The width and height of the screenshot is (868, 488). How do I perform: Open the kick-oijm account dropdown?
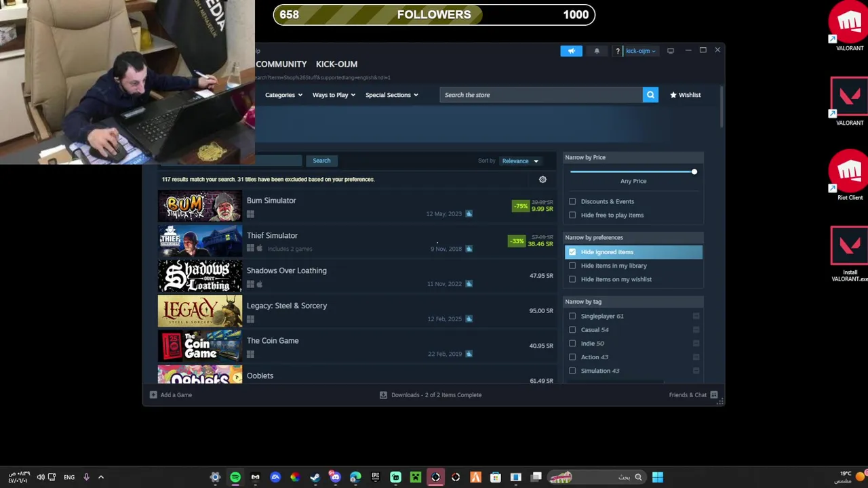tap(640, 51)
